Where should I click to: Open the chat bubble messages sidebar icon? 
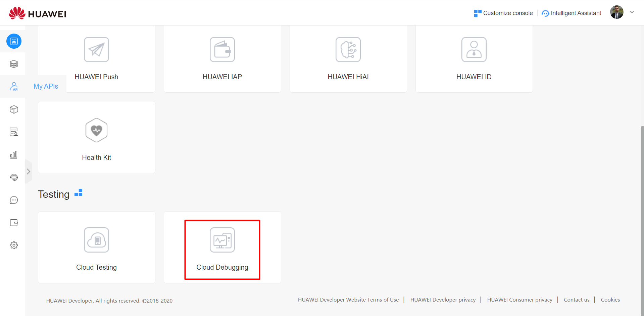coord(14,200)
